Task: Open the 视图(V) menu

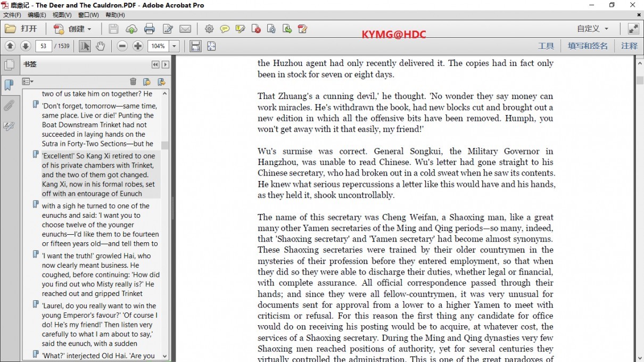Action: (x=62, y=15)
